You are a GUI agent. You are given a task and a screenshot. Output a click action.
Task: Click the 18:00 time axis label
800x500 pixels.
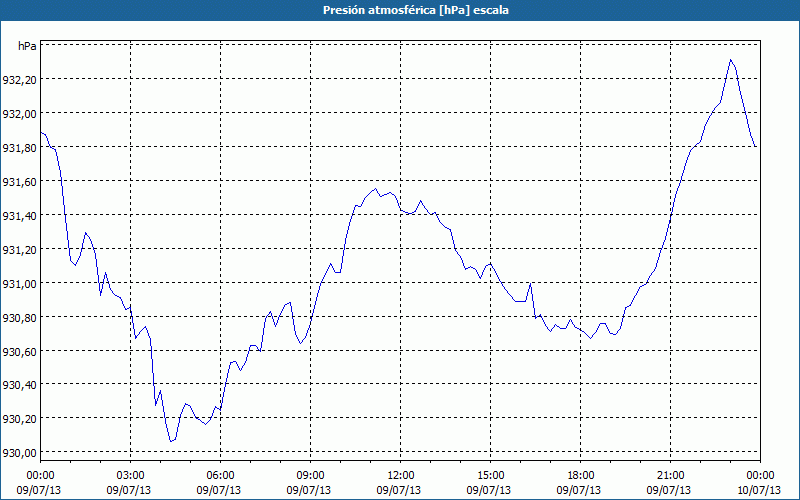click(x=581, y=476)
